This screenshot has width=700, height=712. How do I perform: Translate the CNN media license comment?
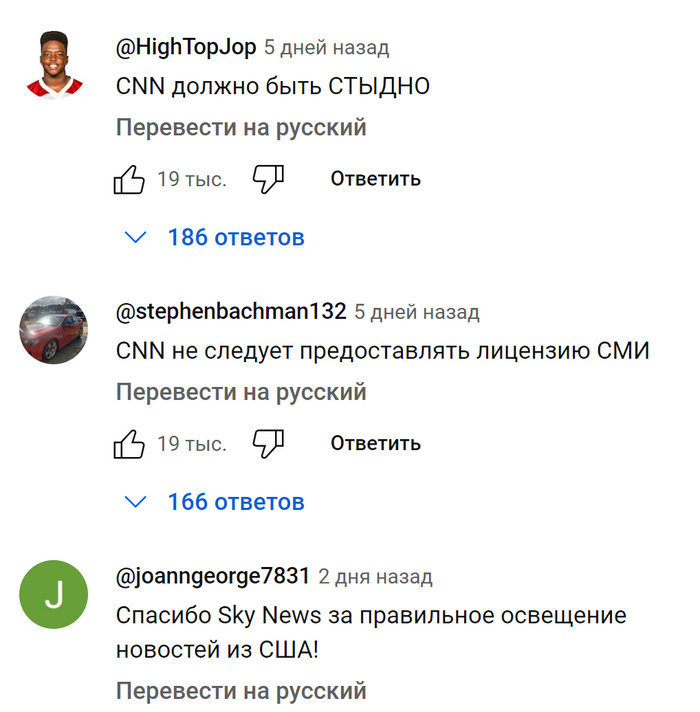click(x=241, y=392)
